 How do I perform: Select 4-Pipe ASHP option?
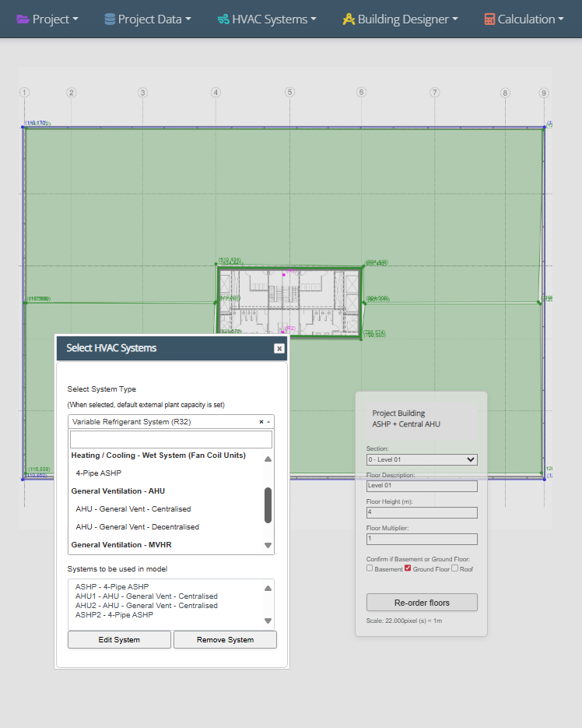(98, 473)
